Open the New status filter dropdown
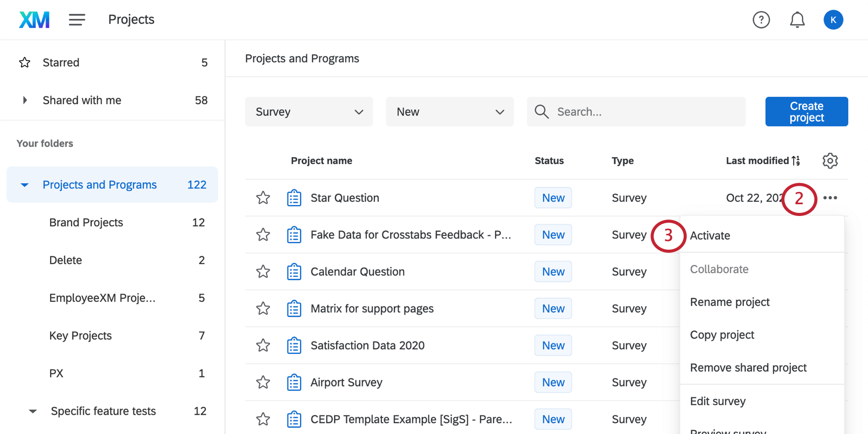Screen dimensions: 868x434 point(450,112)
